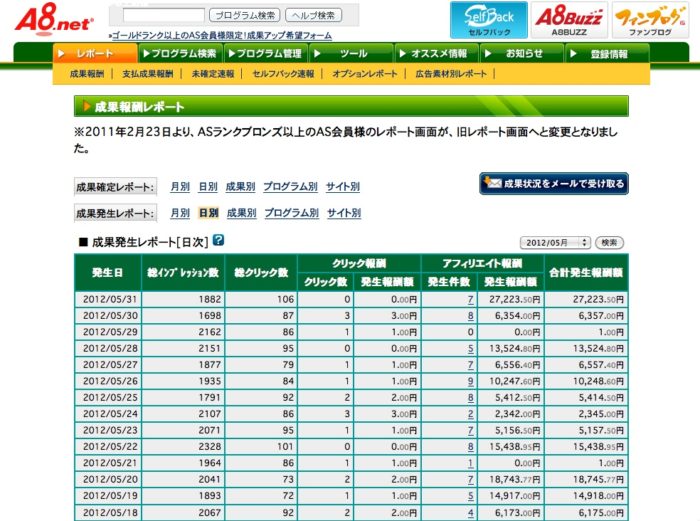Click サイト別 link in 成果発生レポート row

pyautogui.click(x=343, y=213)
